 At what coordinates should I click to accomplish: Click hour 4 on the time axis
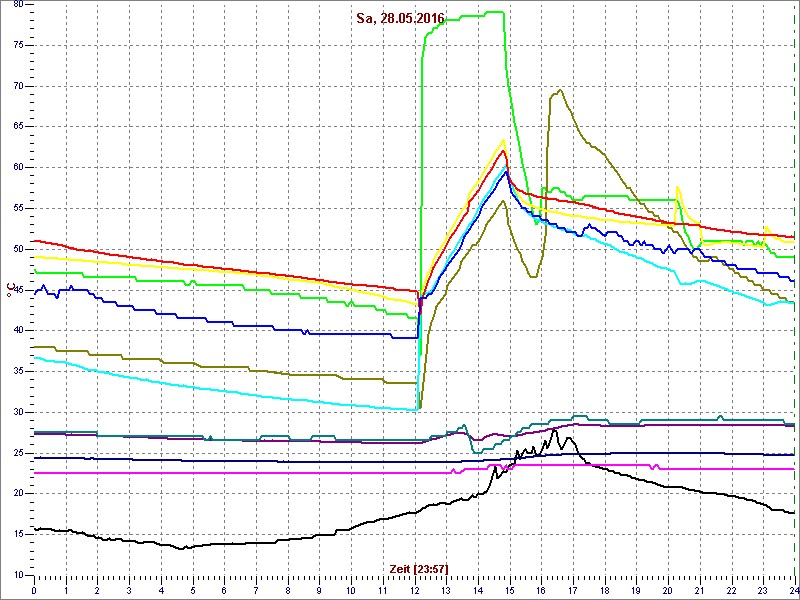[x=161, y=589]
